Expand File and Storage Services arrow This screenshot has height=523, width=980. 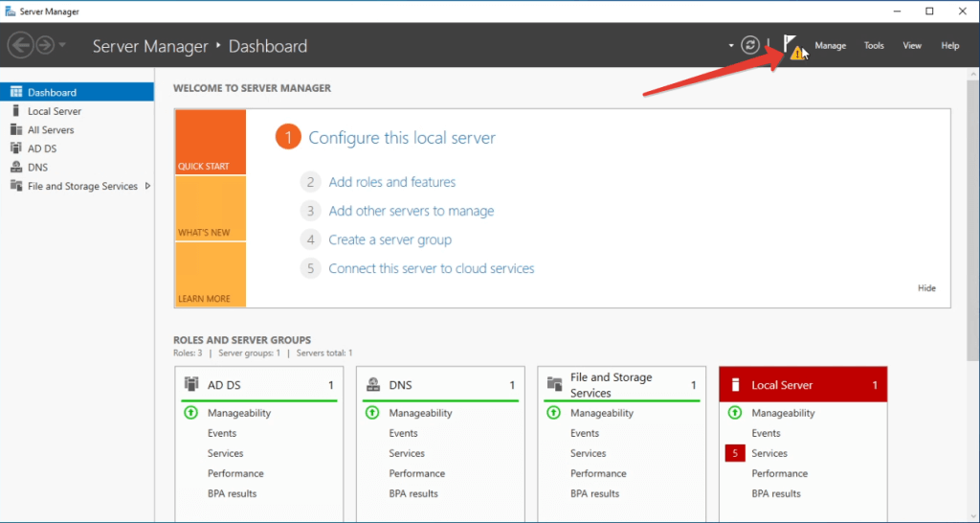click(148, 186)
